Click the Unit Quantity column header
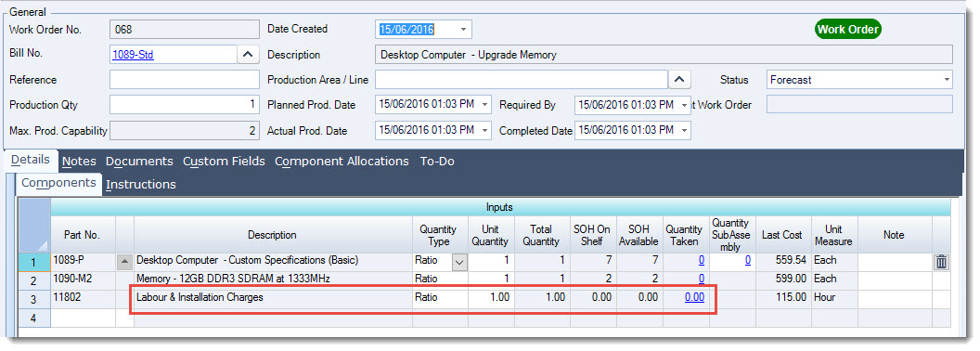The width and height of the screenshot is (980, 351). coord(491,235)
